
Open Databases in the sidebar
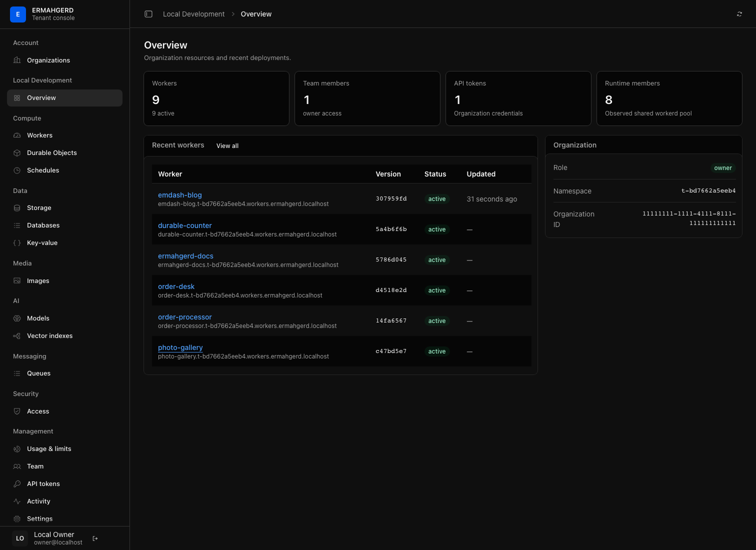(x=64, y=225)
